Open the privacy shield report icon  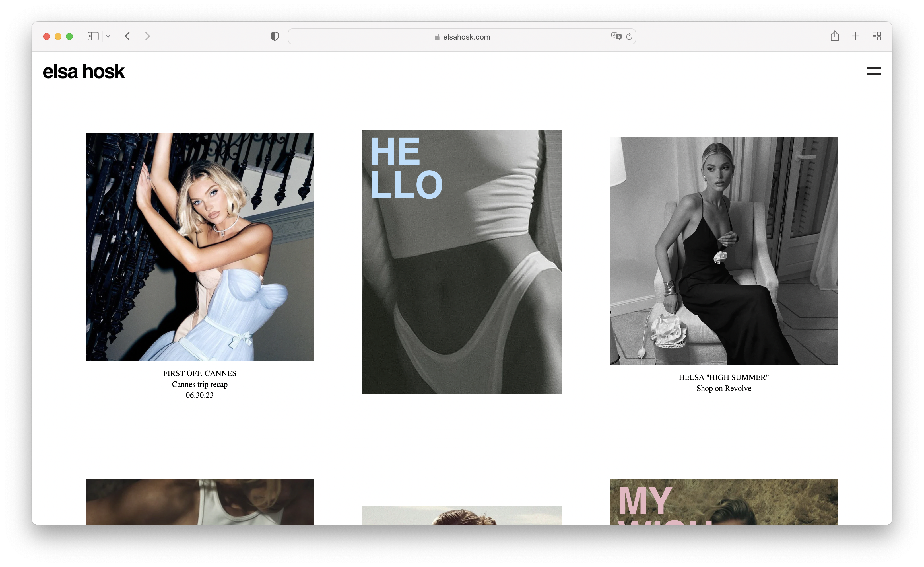click(275, 36)
